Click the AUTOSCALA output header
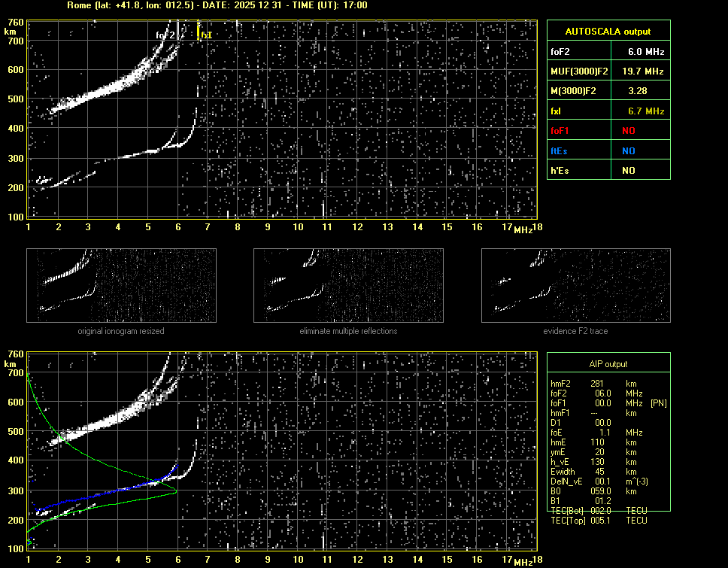 (608, 32)
